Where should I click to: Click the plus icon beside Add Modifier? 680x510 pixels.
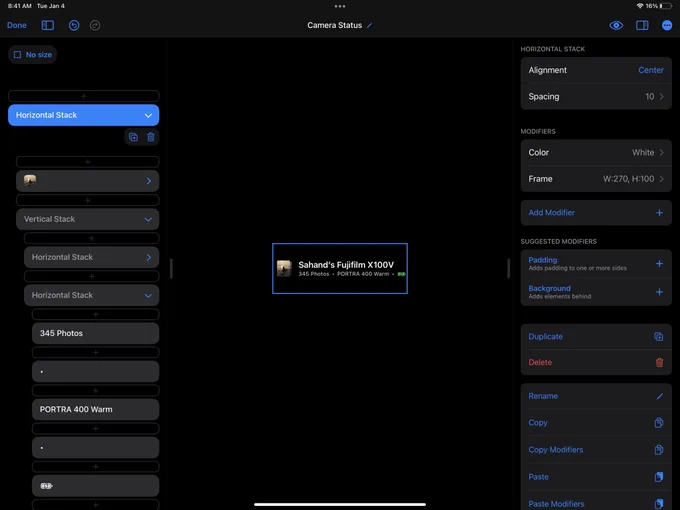pyautogui.click(x=659, y=212)
